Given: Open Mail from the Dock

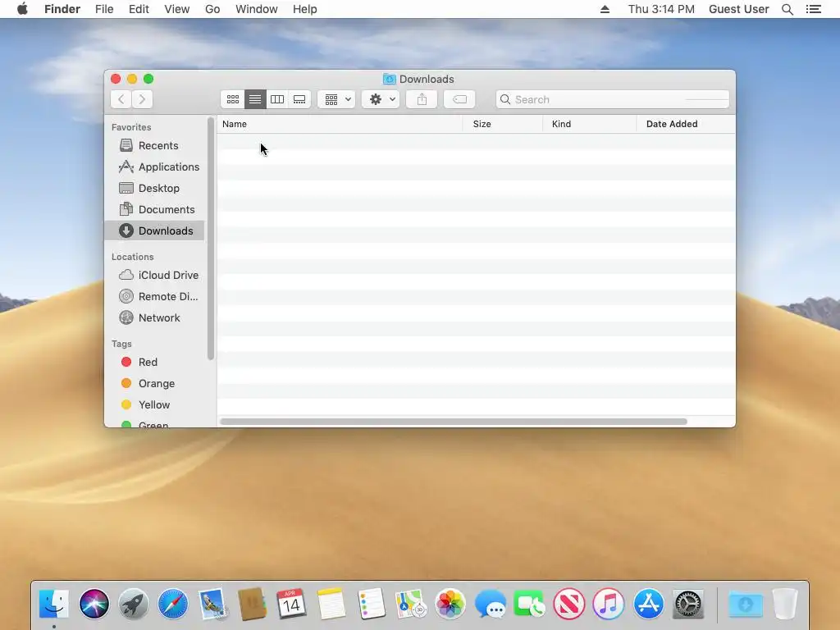Looking at the screenshot, I should [212, 604].
